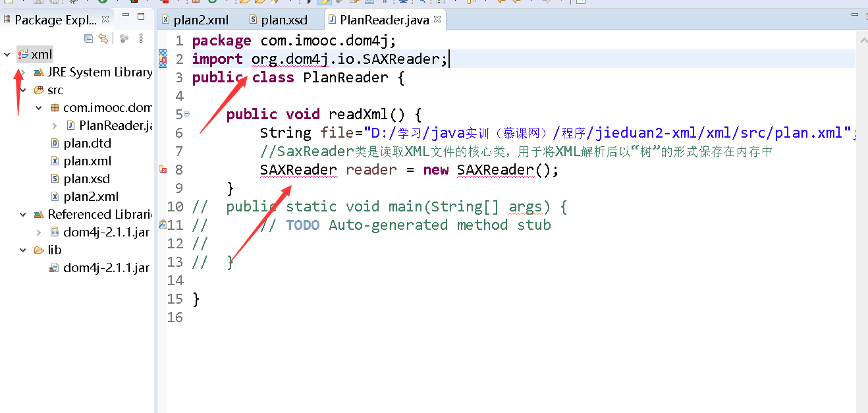Click the plan.xsd file icon in tree
The width and height of the screenshot is (868, 413).
tap(55, 179)
